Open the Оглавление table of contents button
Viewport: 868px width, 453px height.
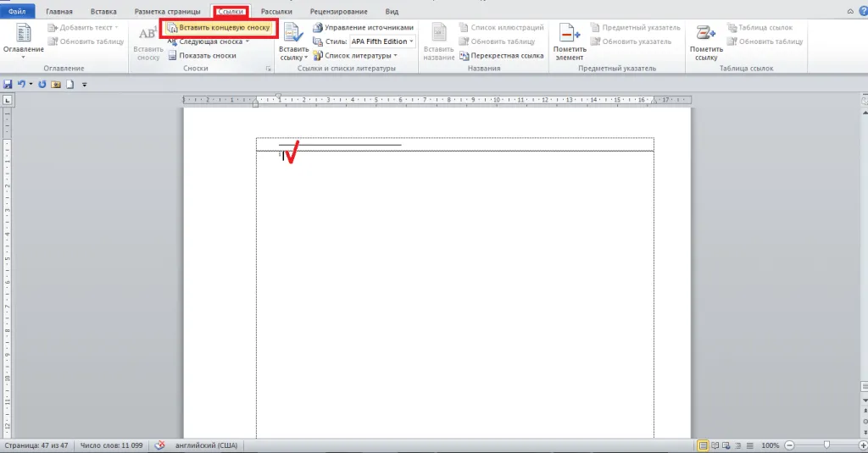tap(23, 41)
